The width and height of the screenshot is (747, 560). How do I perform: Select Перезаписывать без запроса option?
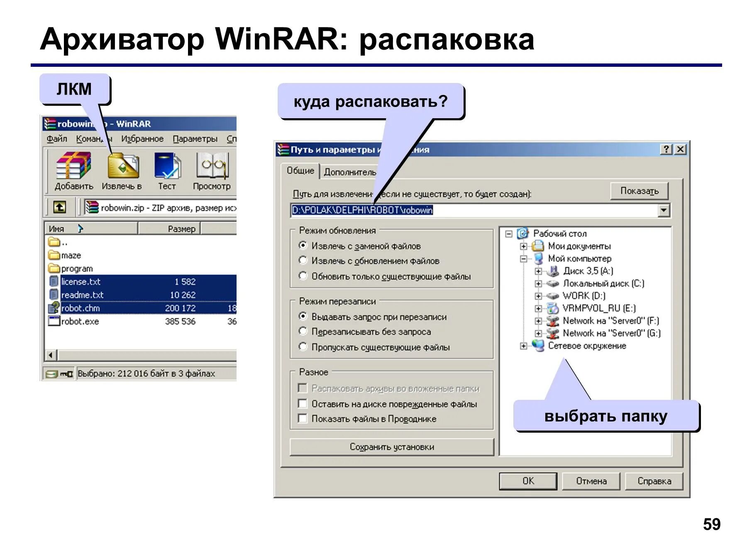[303, 331]
